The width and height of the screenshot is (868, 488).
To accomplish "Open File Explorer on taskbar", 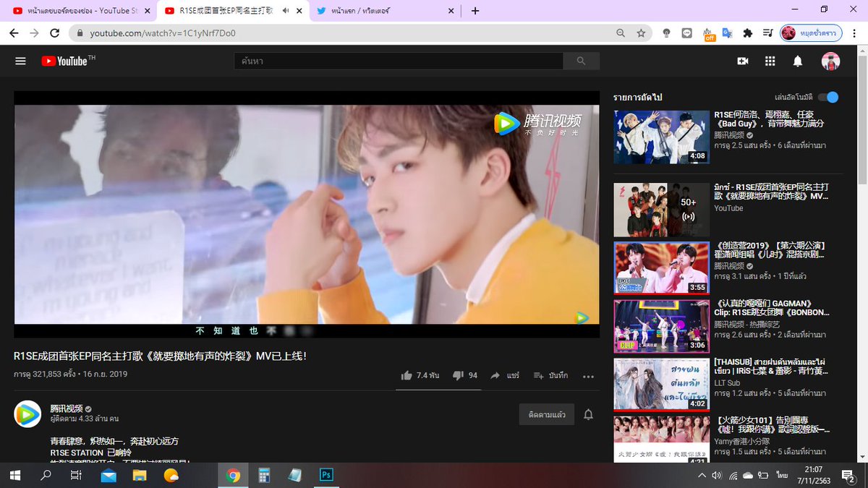I will (x=140, y=475).
